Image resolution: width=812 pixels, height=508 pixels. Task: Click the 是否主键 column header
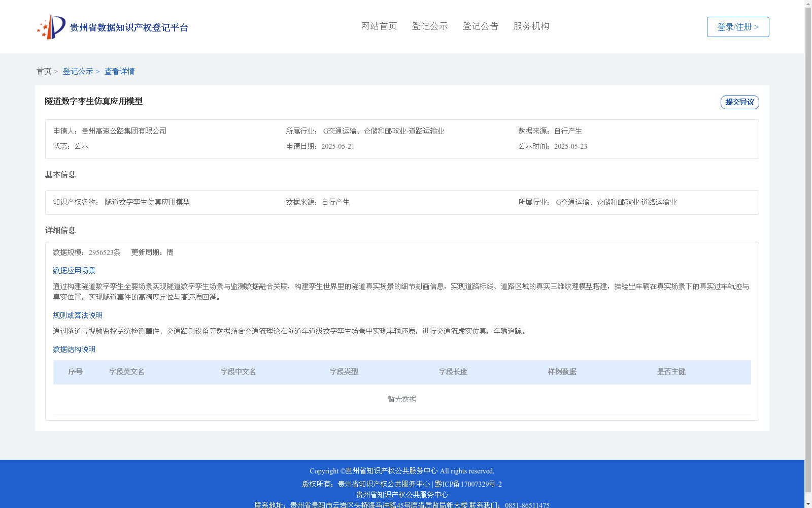point(671,372)
